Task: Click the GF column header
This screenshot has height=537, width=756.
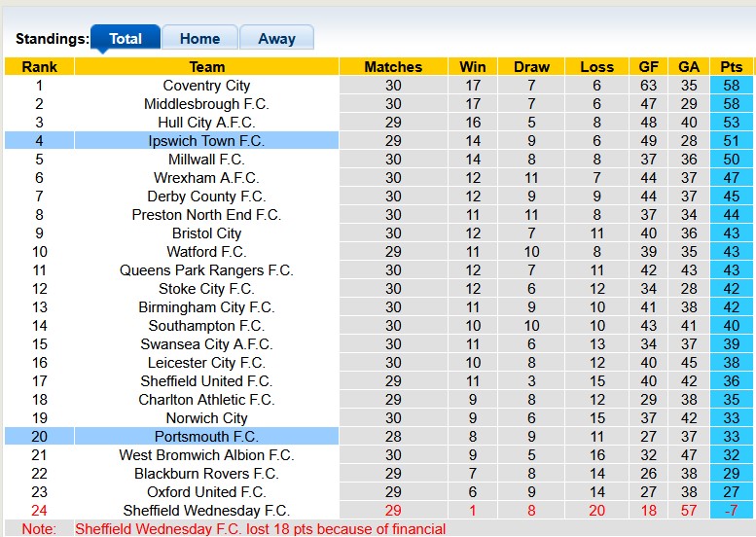Action: (648, 67)
